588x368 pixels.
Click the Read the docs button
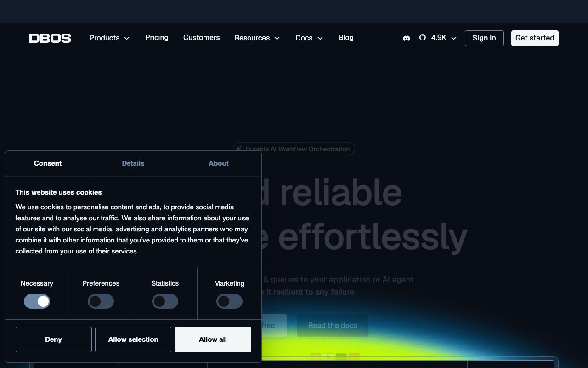[x=333, y=325]
